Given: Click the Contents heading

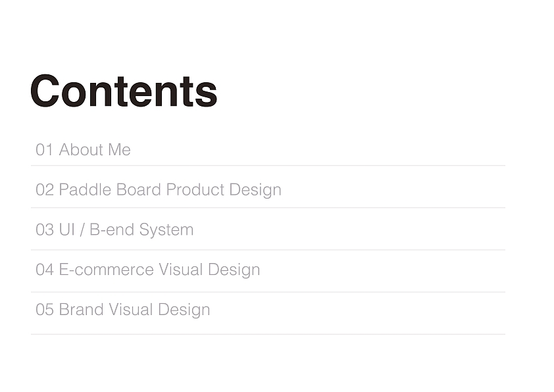Looking at the screenshot, I should (124, 91).
